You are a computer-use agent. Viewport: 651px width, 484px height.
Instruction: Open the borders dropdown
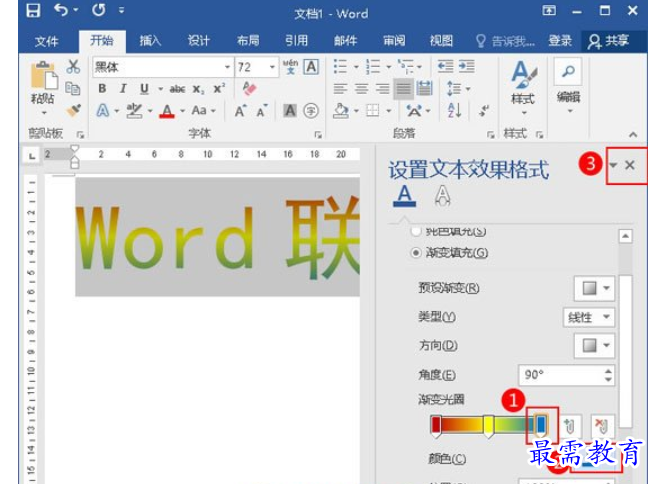coord(389,111)
